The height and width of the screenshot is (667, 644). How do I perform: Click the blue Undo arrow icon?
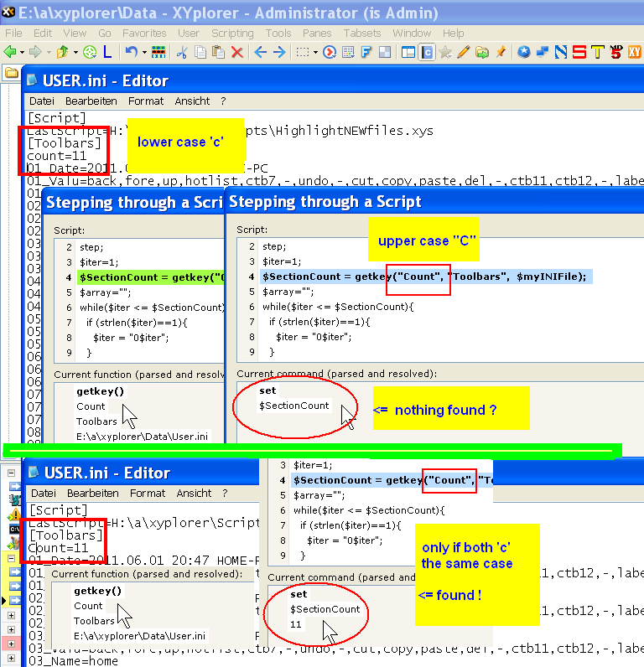[131, 52]
